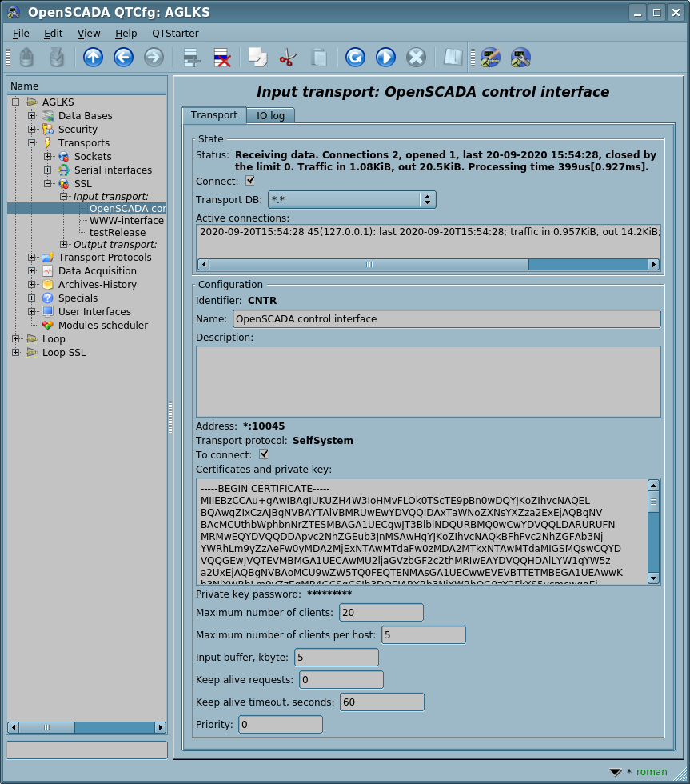Click the Data Acquisition chart icon

point(48,271)
